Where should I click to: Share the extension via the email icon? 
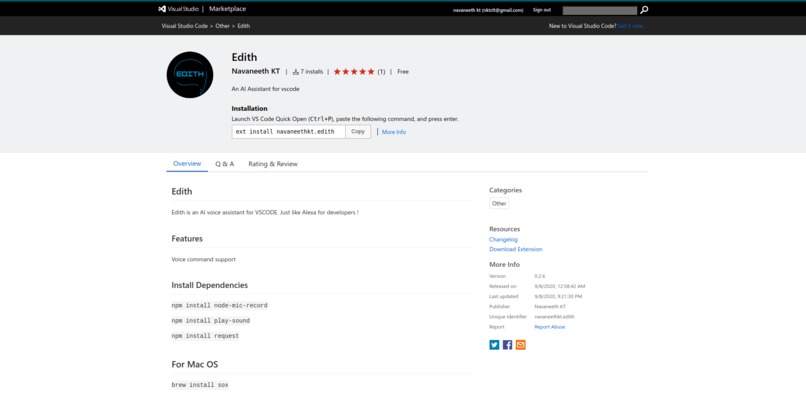pos(521,345)
